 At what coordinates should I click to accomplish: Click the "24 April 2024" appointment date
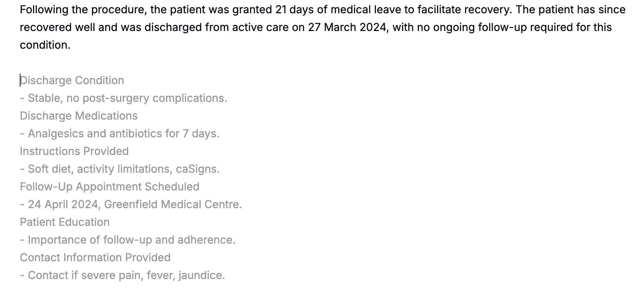click(63, 204)
